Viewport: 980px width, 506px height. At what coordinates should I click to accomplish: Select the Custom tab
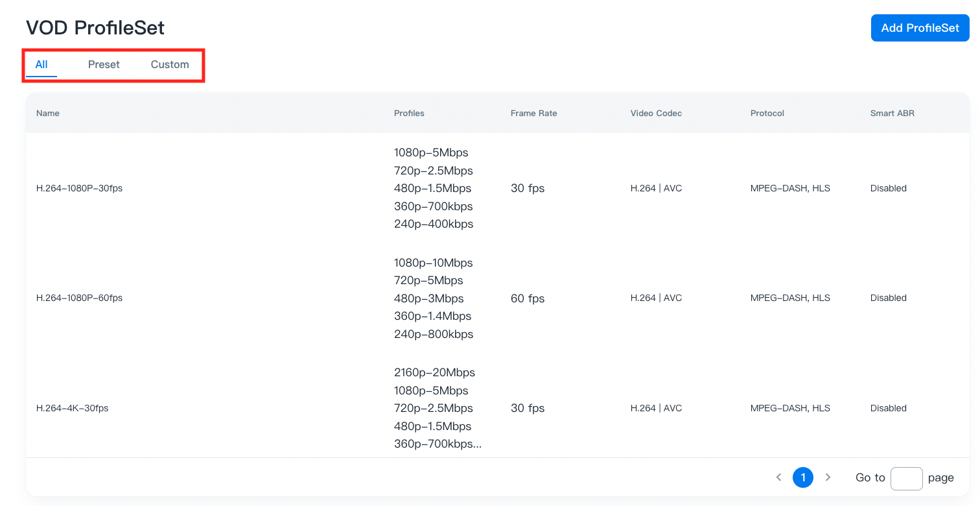[x=170, y=65]
